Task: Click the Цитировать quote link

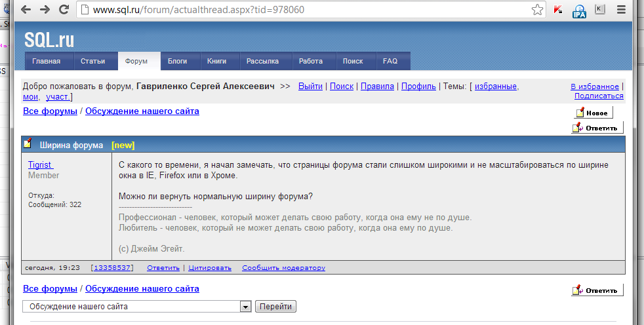Action: 210,267
